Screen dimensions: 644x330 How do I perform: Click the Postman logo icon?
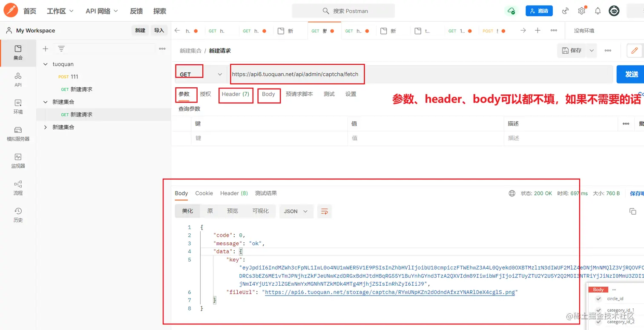(x=10, y=11)
